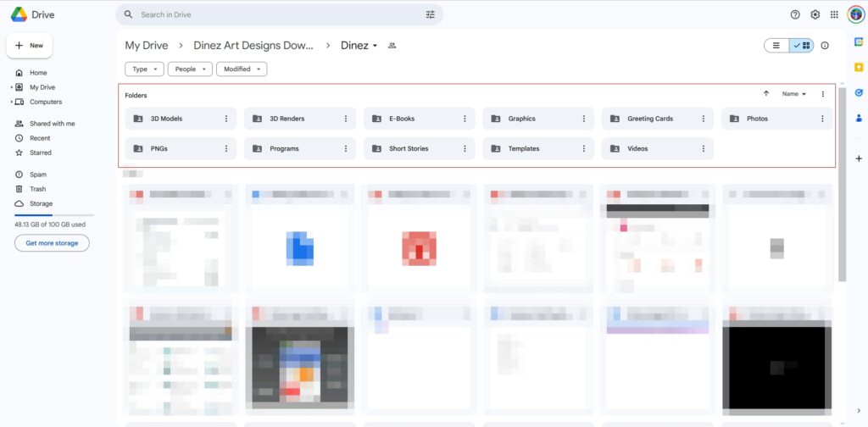Screen dimensions: 868x427
Task: Open the Google apps grid
Action: (x=834, y=15)
